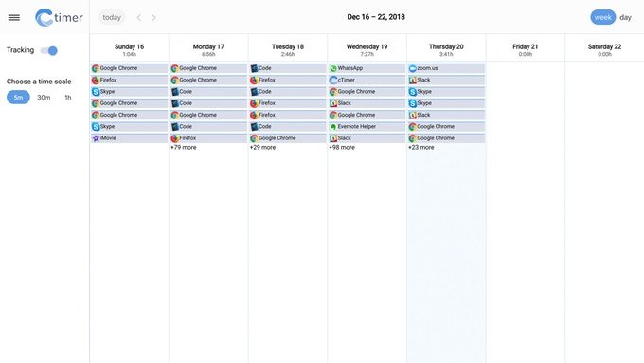Click the 'Choose a time scale' label
The width and height of the screenshot is (644, 363).
coord(39,82)
